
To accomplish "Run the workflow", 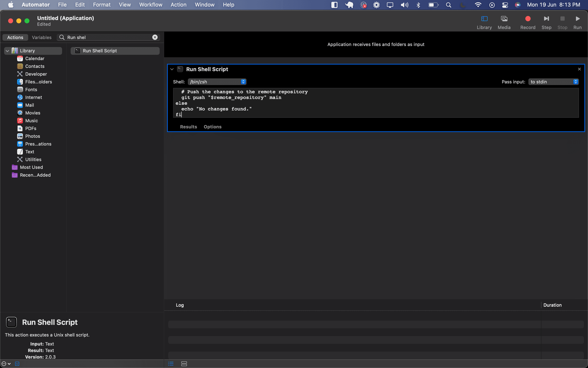I will click(577, 22).
